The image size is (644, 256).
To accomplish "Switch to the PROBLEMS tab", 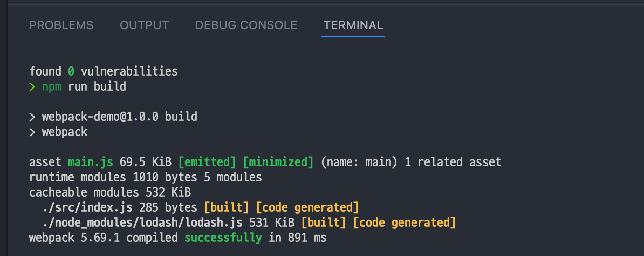I will point(61,25).
